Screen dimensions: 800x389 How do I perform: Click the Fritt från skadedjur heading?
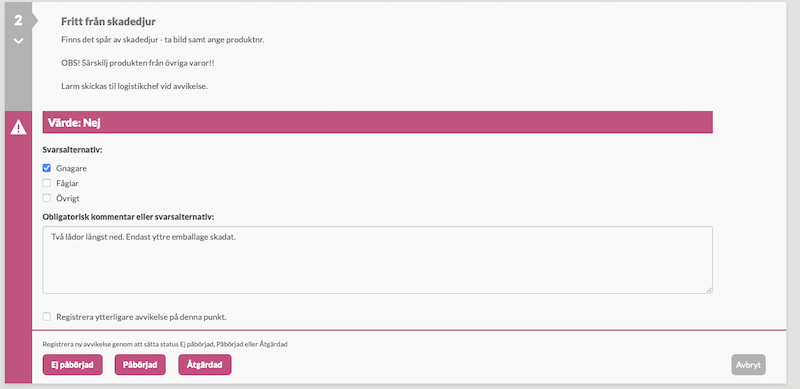pos(108,21)
